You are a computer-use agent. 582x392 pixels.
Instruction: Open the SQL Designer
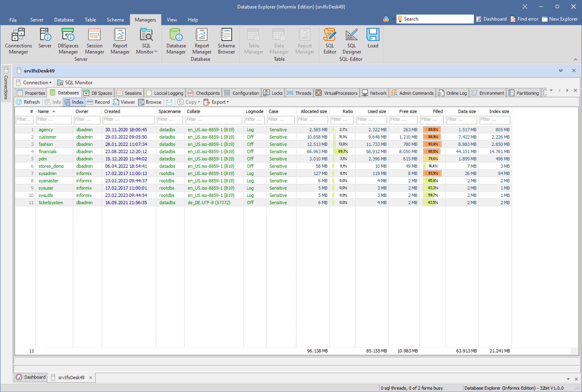pos(352,41)
